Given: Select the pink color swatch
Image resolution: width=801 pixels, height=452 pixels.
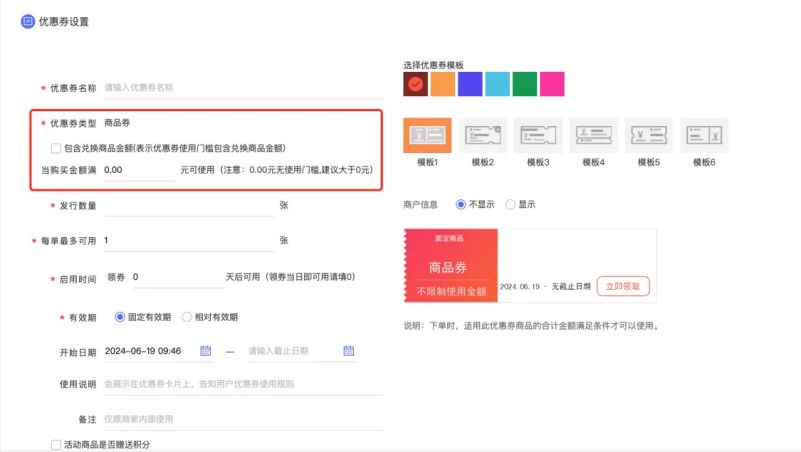Looking at the screenshot, I should click(x=552, y=84).
